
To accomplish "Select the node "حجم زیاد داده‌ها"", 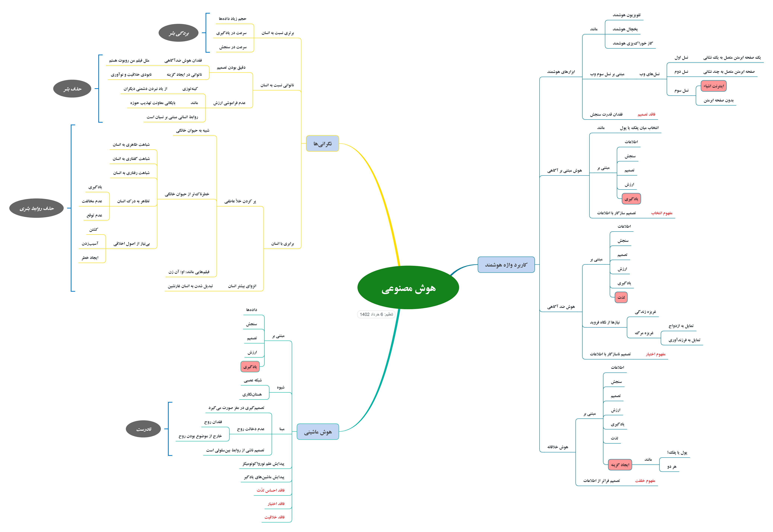I will (232, 19).
